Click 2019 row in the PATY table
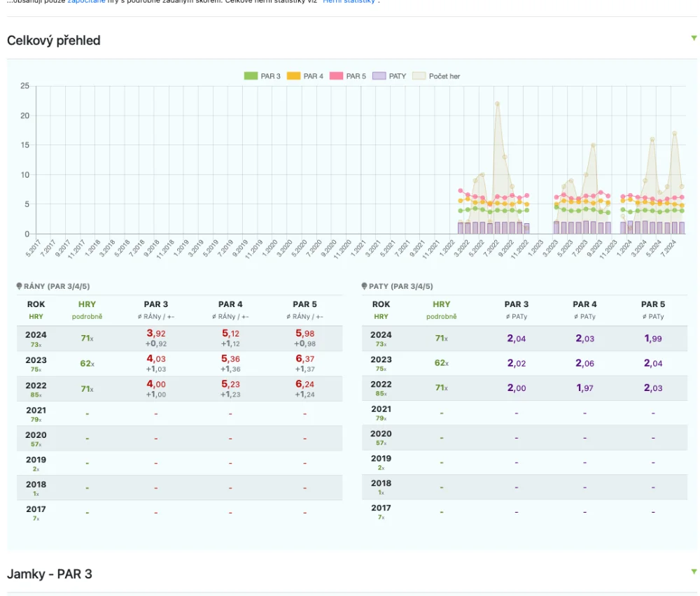The height and width of the screenshot is (596, 700). pos(524,462)
